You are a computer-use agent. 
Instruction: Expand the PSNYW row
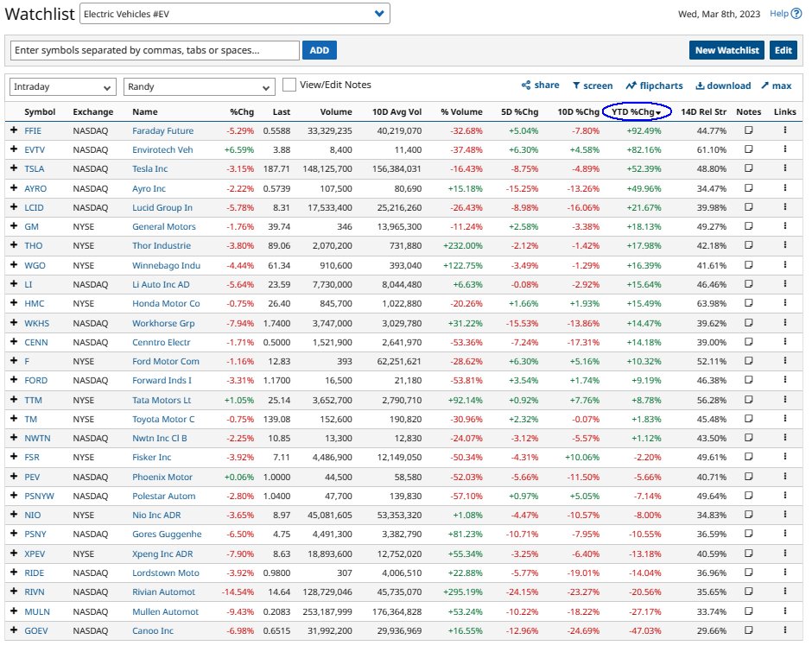14,495
